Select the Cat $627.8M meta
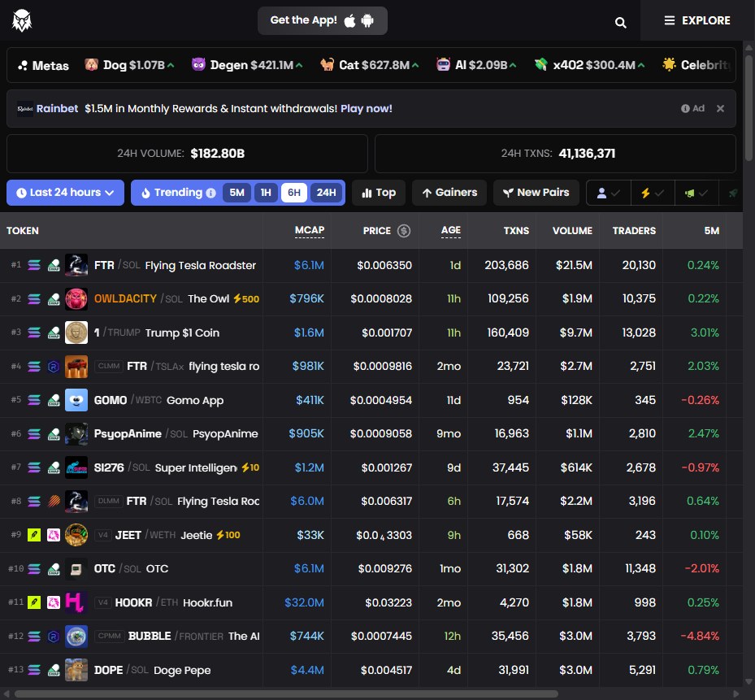Screen dimensions: 755x700 [370, 65]
